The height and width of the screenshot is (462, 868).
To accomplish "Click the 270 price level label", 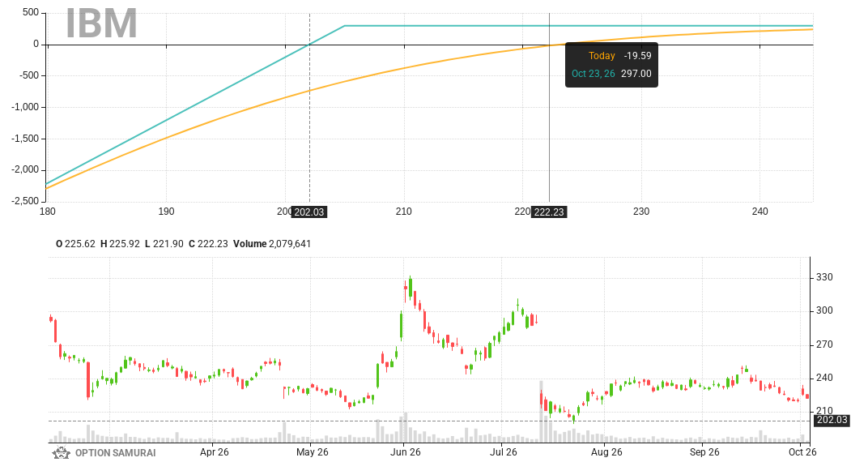I will (824, 344).
